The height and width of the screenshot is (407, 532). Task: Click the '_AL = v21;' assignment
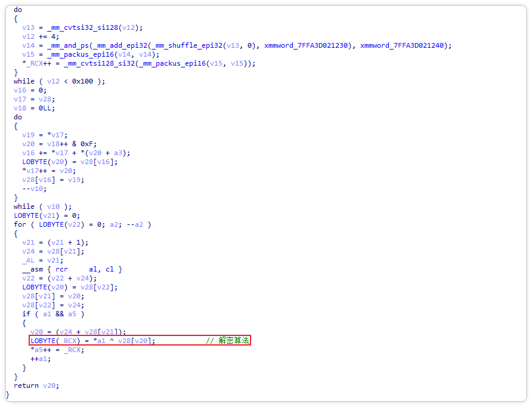(x=42, y=260)
